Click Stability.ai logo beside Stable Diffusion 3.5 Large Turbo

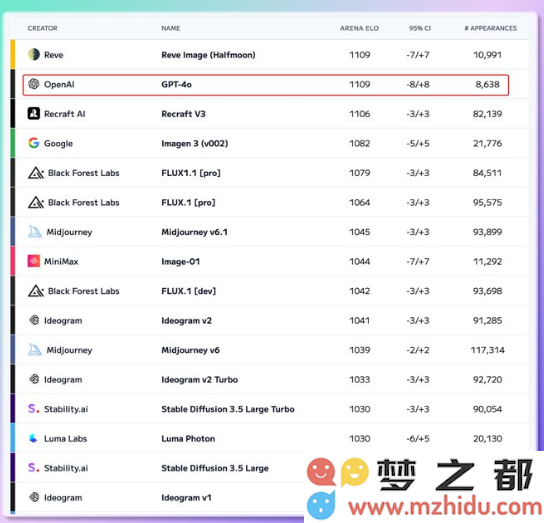click(33, 408)
